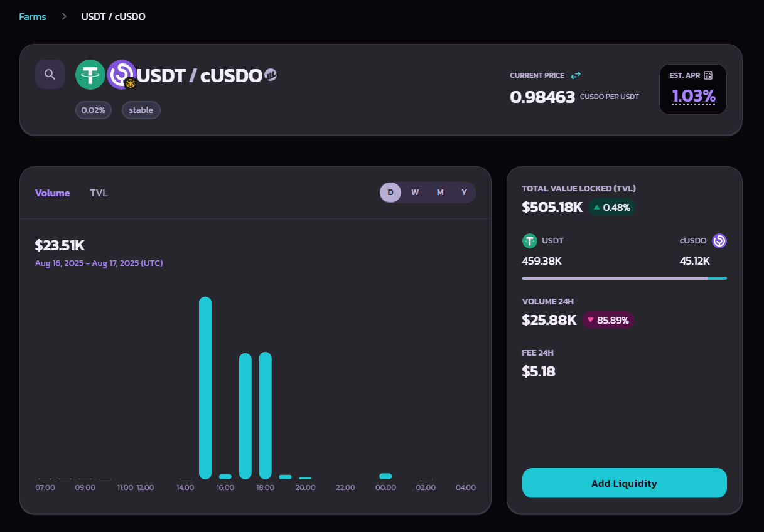Switch to the TVL chart tab
764x532 pixels.
99,193
